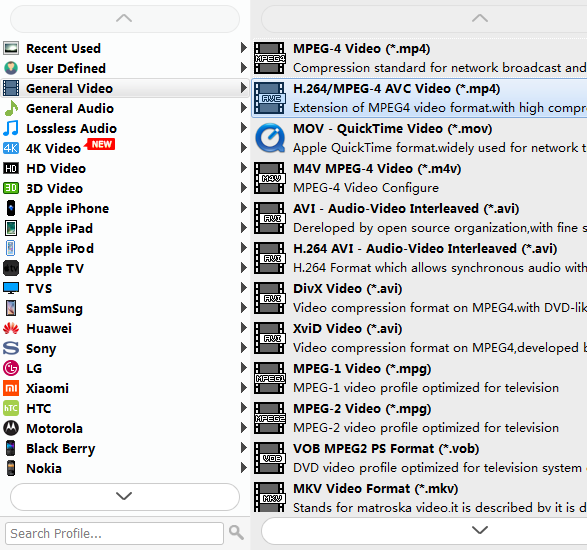
Task: Select MPEG-2 Video (*.mpg) format
Action: (x=419, y=418)
